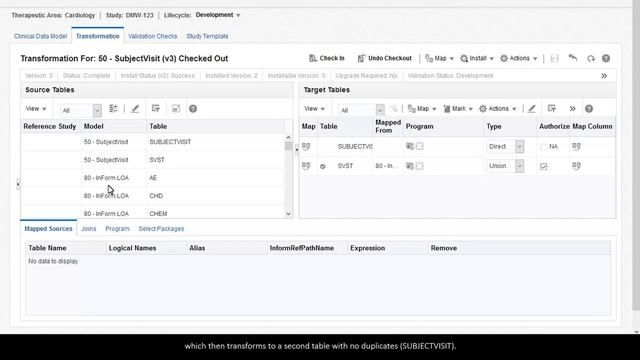Open the Union type dropdown
640x360 pixels.
click(505, 166)
